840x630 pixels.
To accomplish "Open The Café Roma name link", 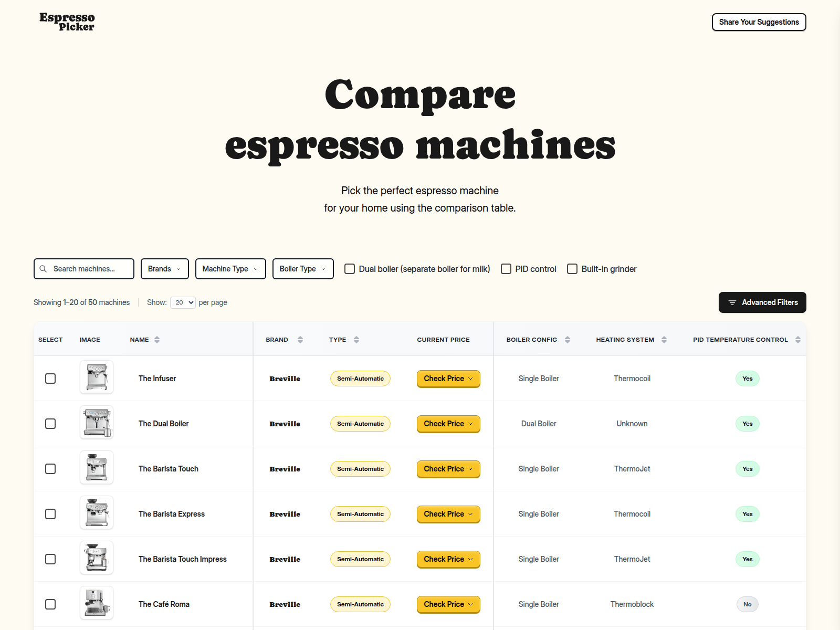I will point(164,604).
